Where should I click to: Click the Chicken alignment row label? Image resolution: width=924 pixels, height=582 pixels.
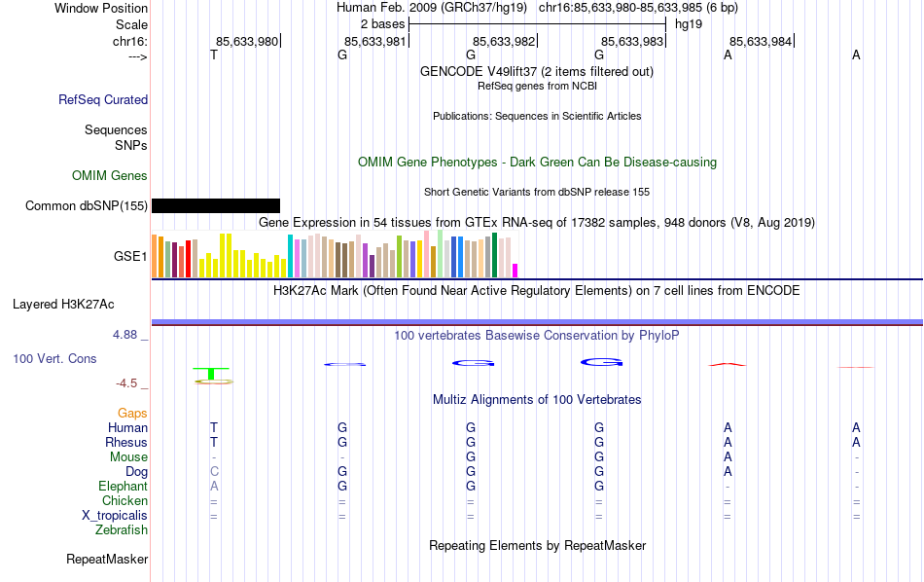(x=124, y=500)
